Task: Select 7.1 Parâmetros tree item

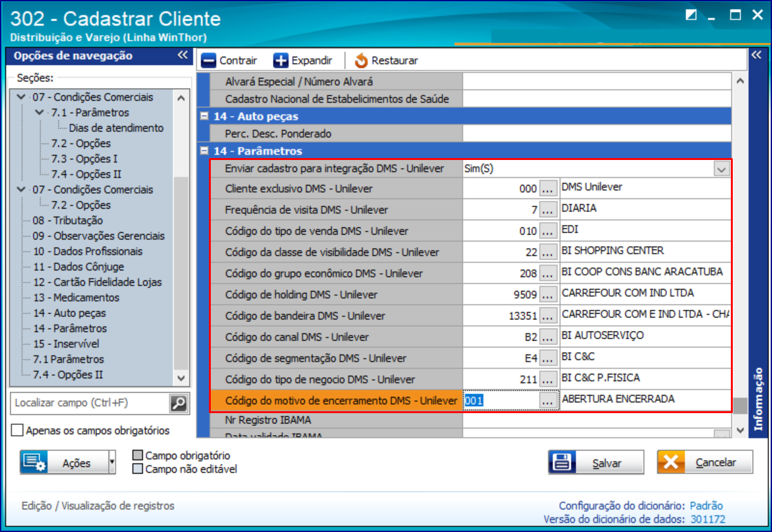Action: click(x=68, y=359)
